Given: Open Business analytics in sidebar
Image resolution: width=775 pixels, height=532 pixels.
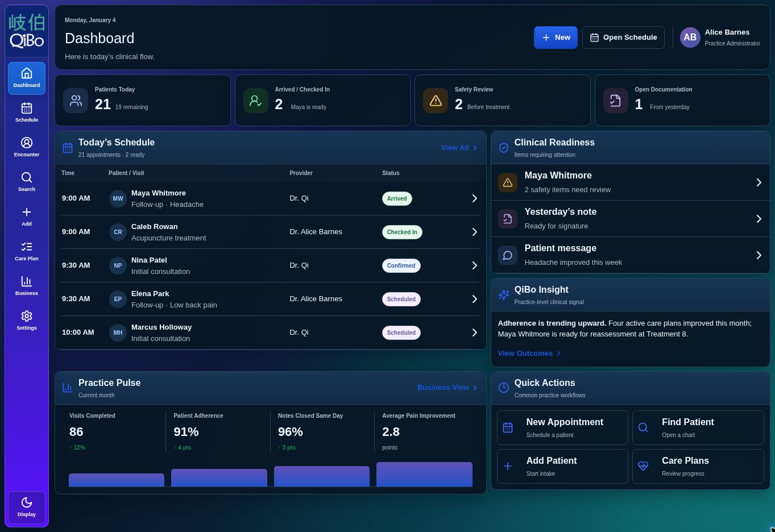Looking at the screenshot, I should (27, 286).
